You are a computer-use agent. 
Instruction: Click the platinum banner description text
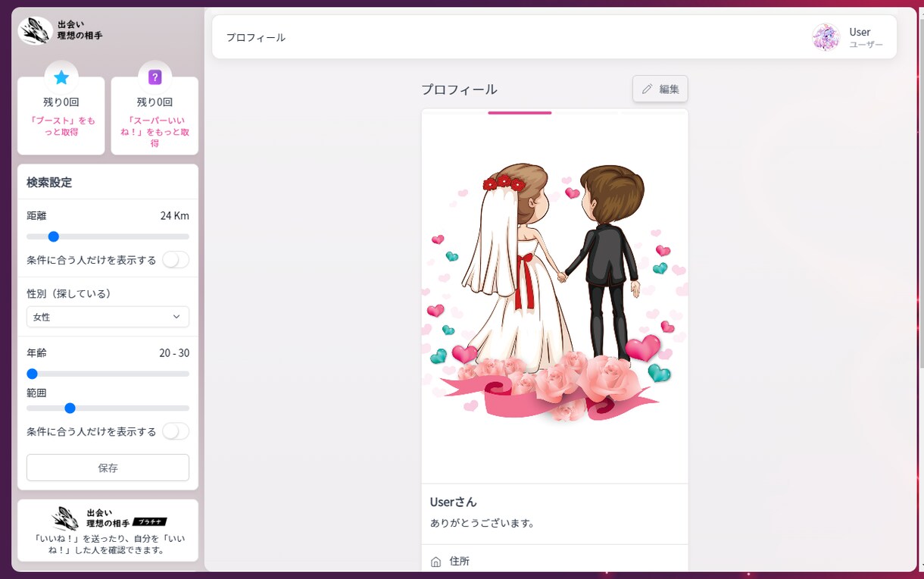[x=108, y=544]
